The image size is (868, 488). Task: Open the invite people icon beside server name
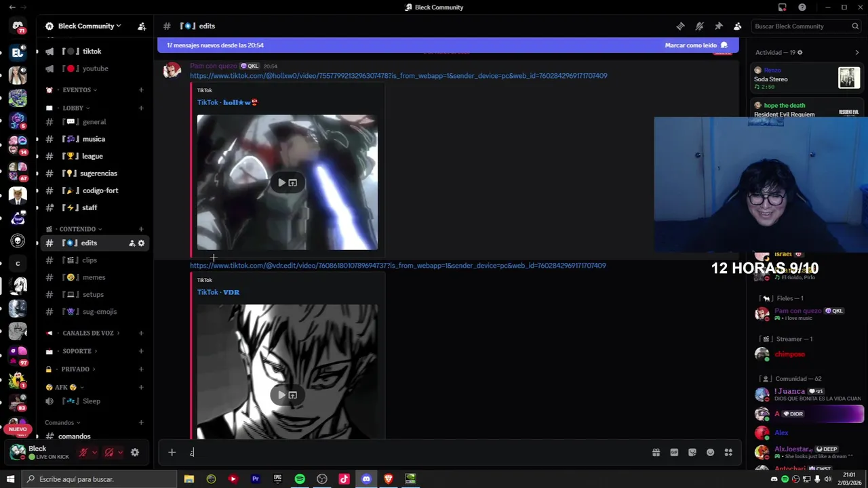(x=142, y=26)
